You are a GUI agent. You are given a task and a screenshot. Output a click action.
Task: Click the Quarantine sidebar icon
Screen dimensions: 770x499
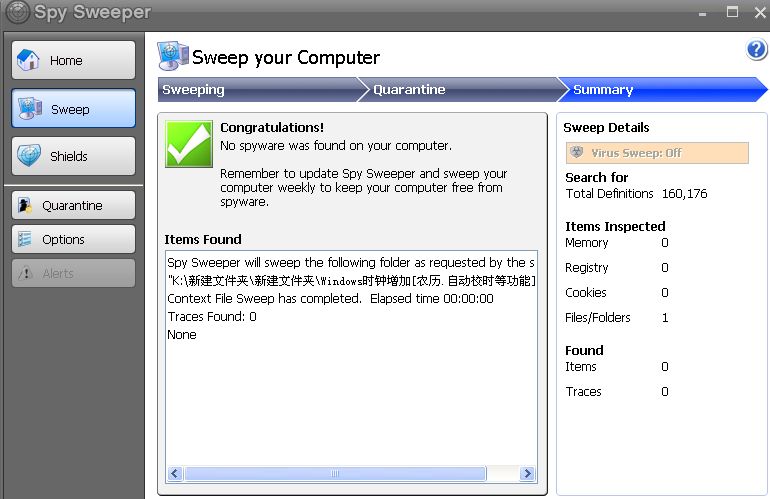pyautogui.click(x=25, y=205)
